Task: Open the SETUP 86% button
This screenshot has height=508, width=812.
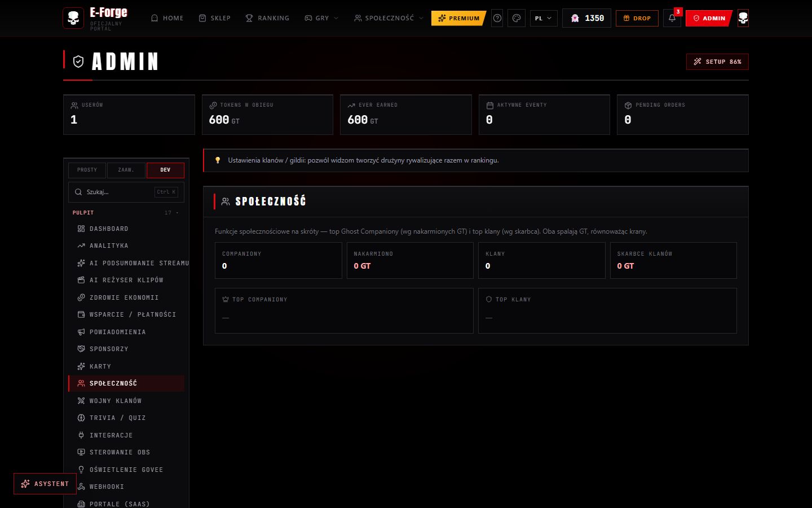Action: click(x=717, y=62)
